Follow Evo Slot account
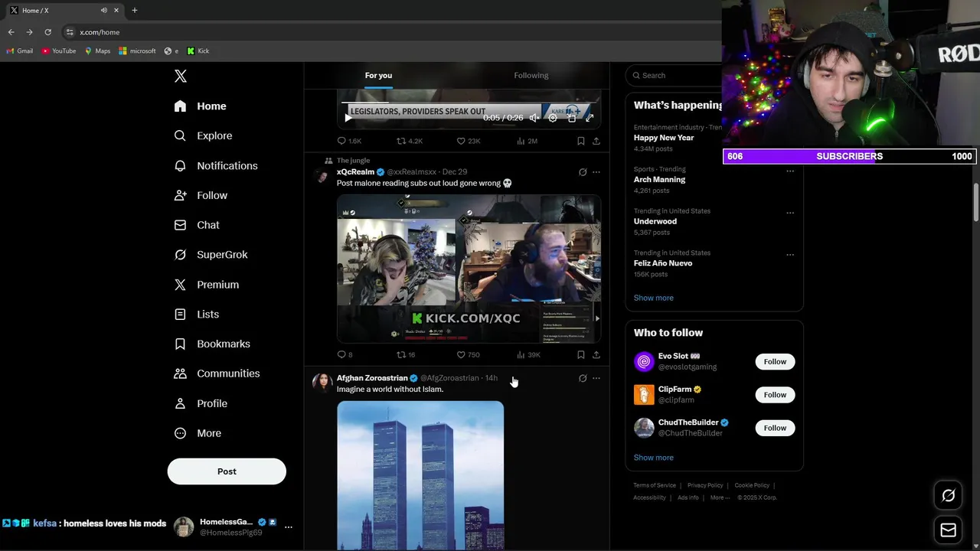Screen dimensions: 980x551 point(775,361)
